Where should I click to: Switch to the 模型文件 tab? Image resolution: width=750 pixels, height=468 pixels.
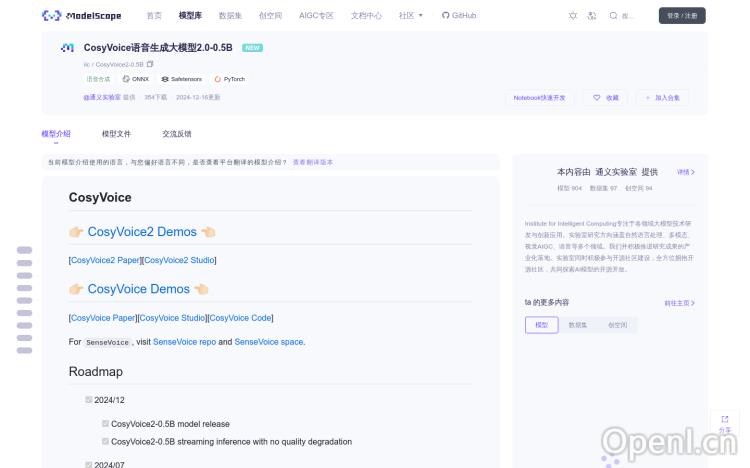pos(116,133)
